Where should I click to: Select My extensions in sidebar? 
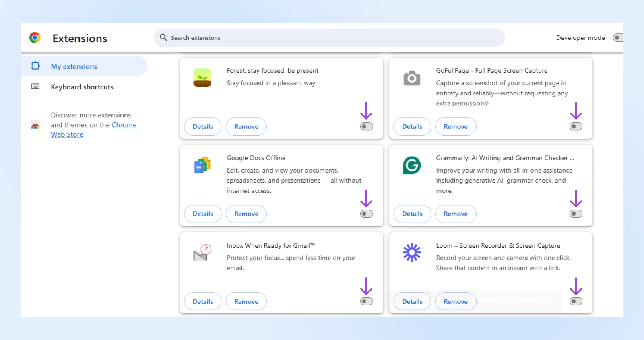84,66
